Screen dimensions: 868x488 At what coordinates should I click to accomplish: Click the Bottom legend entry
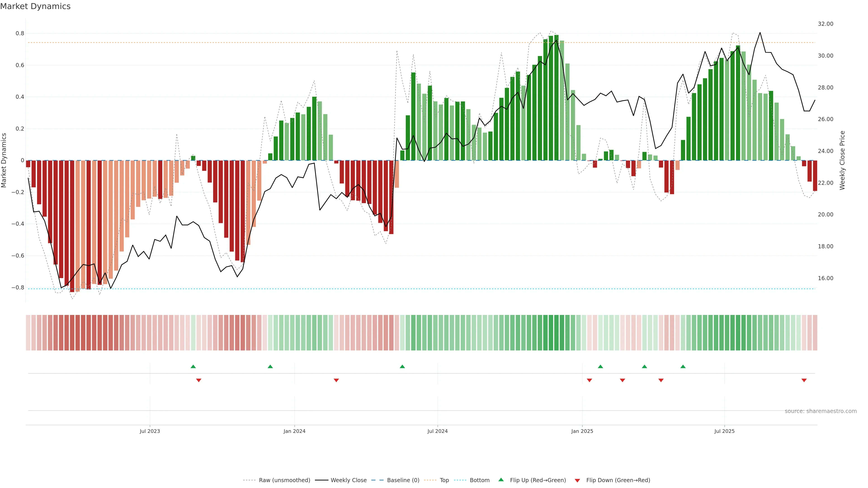click(x=479, y=480)
